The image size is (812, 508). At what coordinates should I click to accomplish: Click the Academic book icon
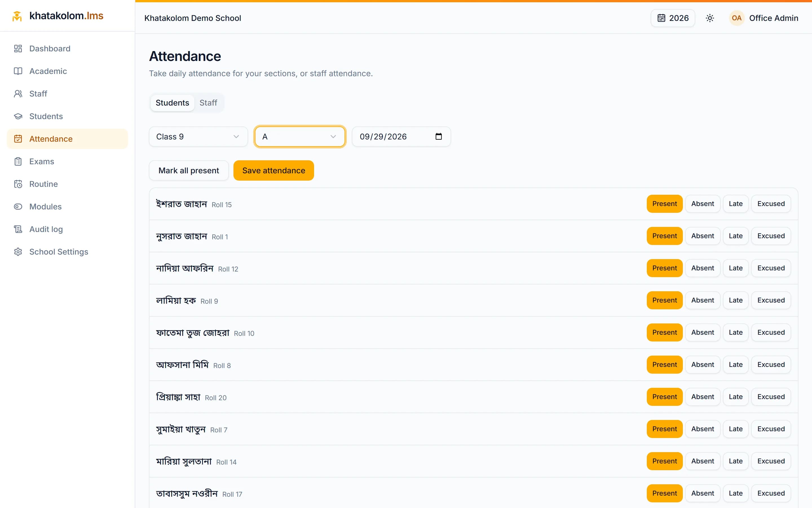pyautogui.click(x=18, y=71)
